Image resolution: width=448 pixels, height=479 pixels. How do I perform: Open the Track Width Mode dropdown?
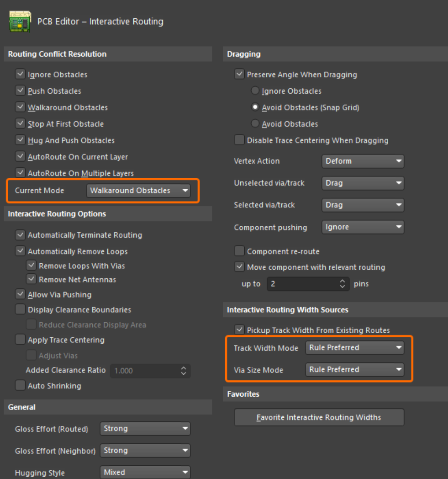354,348
